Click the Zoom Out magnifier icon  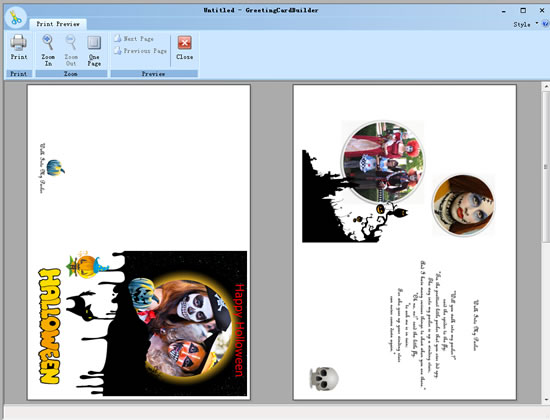(71, 42)
